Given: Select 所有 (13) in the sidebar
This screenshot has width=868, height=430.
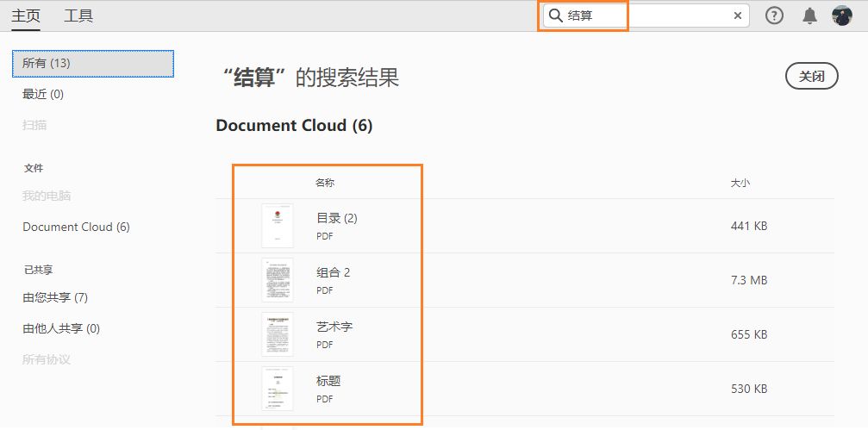Looking at the screenshot, I should [93, 64].
